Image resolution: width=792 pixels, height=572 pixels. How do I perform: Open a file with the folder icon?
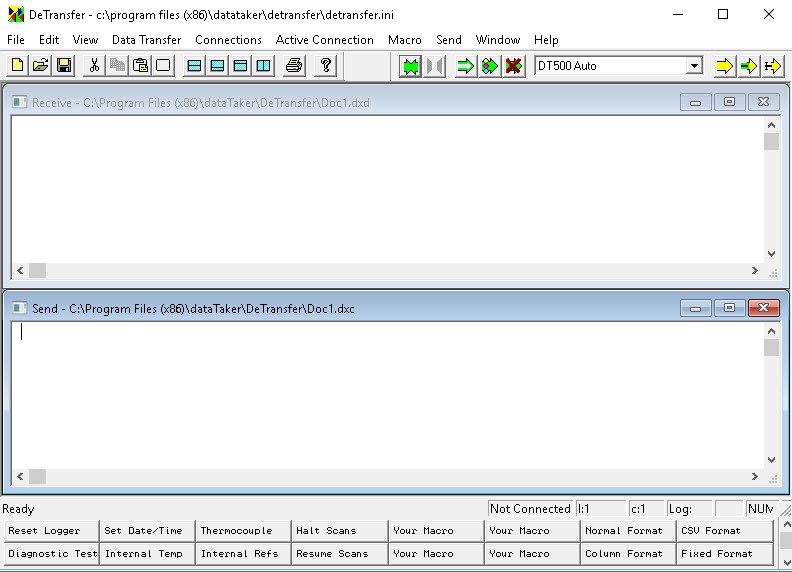tap(40, 66)
